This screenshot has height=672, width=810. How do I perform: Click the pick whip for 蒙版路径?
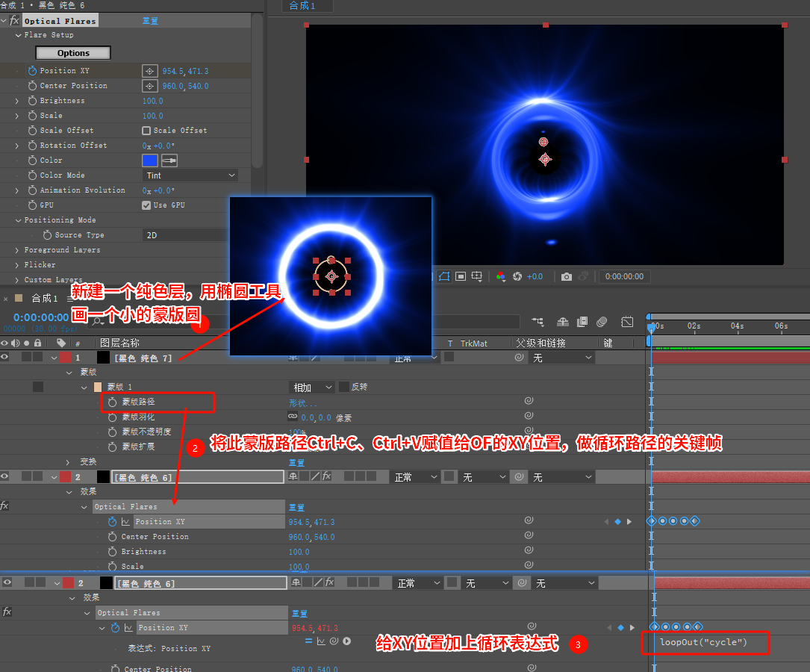529,401
